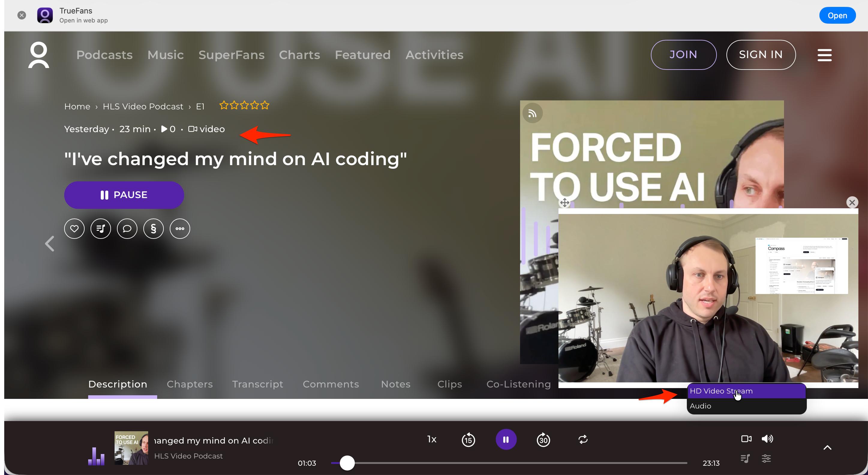The height and width of the screenshot is (475, 868).
Task: Open HLS Video Podcast breadcrumb link
Action: (x=143, y=106)
